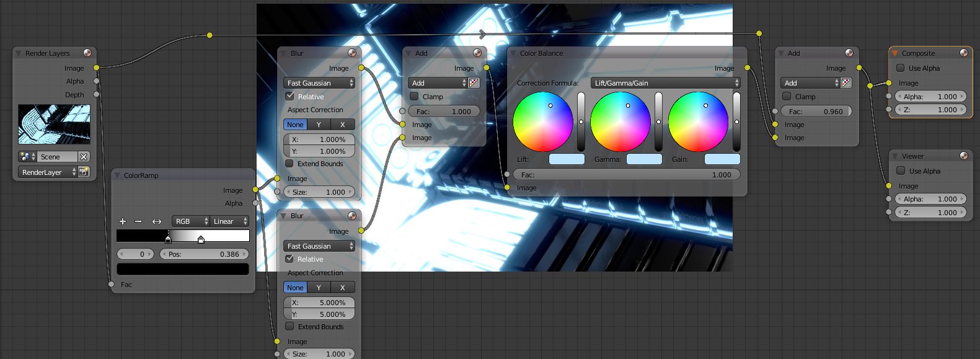The image size is (980, 359).
Task: Click the Lift color swatch
Action: [567, 159]
